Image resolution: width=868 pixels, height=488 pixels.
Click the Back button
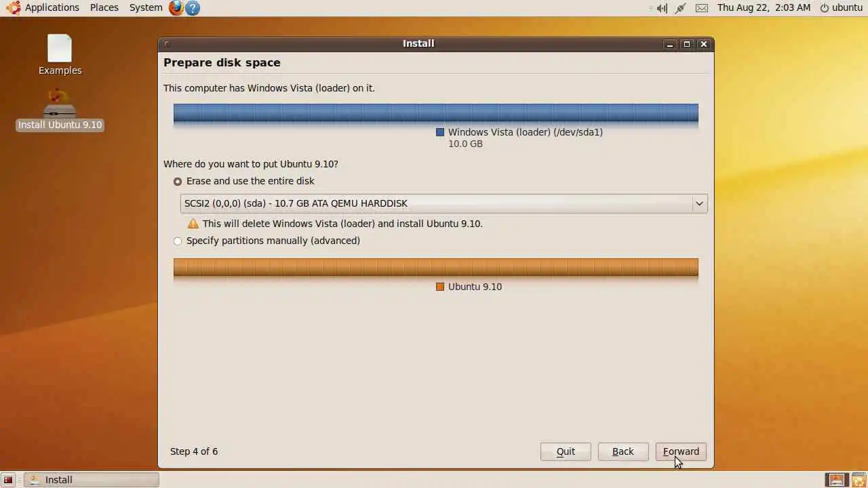point(623,451)
